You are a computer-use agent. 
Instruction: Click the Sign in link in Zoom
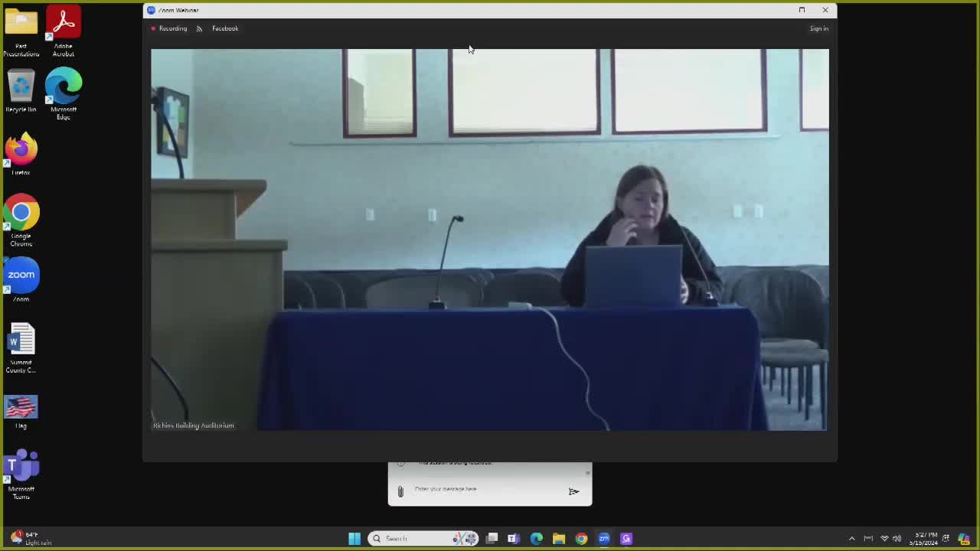click(x=818, y=28)
